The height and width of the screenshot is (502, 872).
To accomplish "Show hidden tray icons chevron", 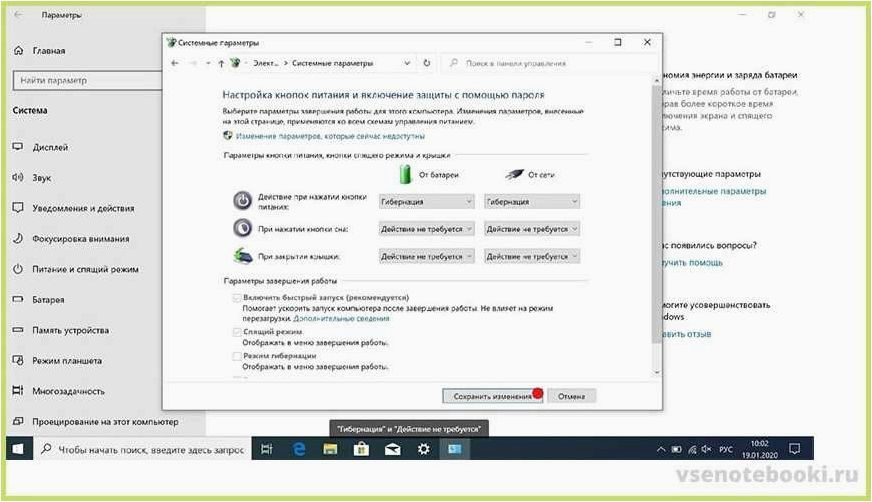I will (661, 449).
